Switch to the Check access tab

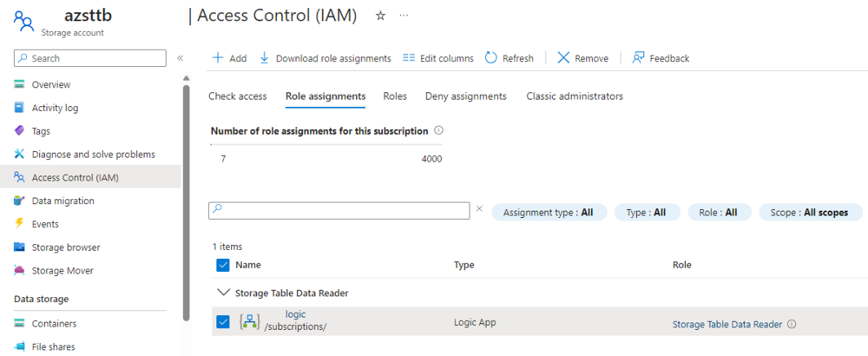coord(237,96)
